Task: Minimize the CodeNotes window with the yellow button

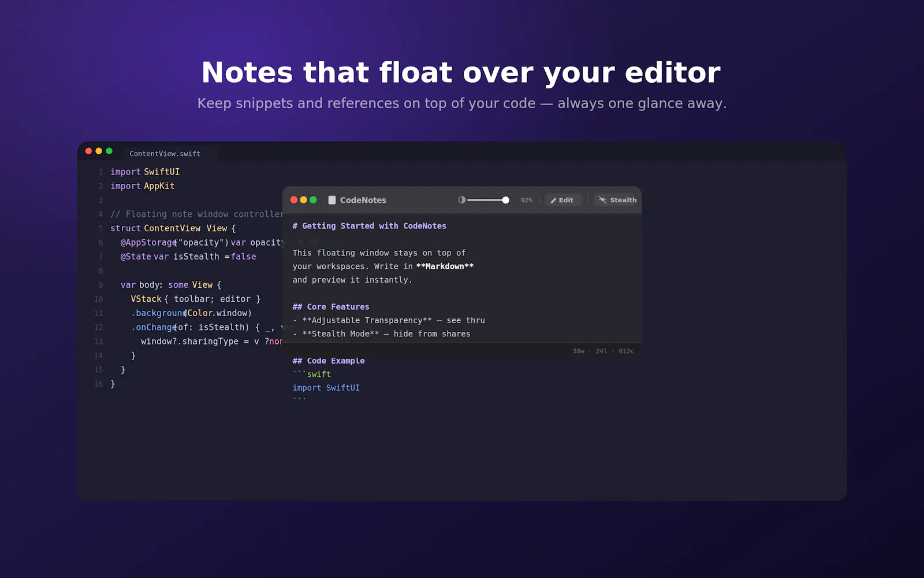Action: coord(304,200)
